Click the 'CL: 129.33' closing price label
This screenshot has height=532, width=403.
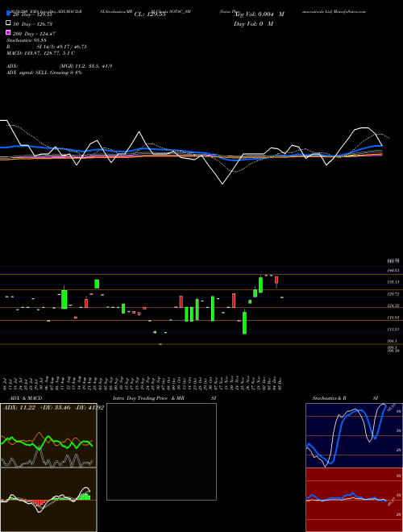coord(150,15)
